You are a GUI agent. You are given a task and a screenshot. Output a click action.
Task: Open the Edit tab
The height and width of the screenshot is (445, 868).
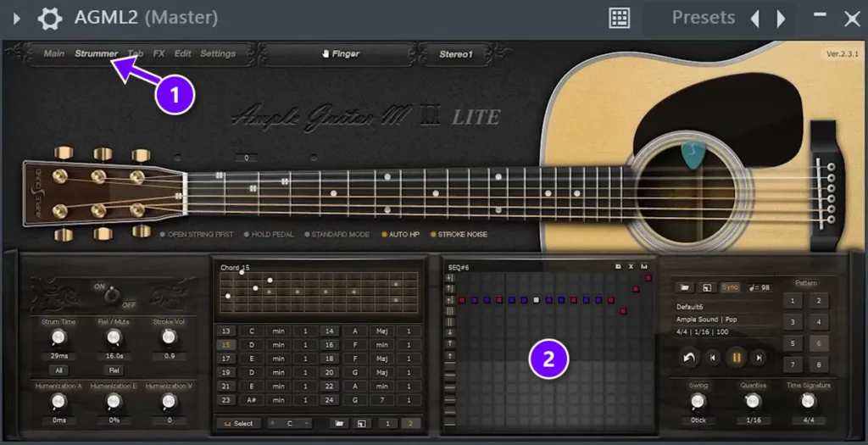point(183,53)
